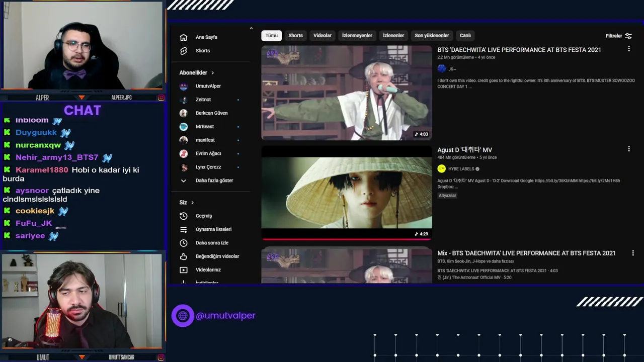The width and height of the screenshot is (644, 362).
Task: Click the Altyazılar subtitles badge
Action: click(447, 196)
